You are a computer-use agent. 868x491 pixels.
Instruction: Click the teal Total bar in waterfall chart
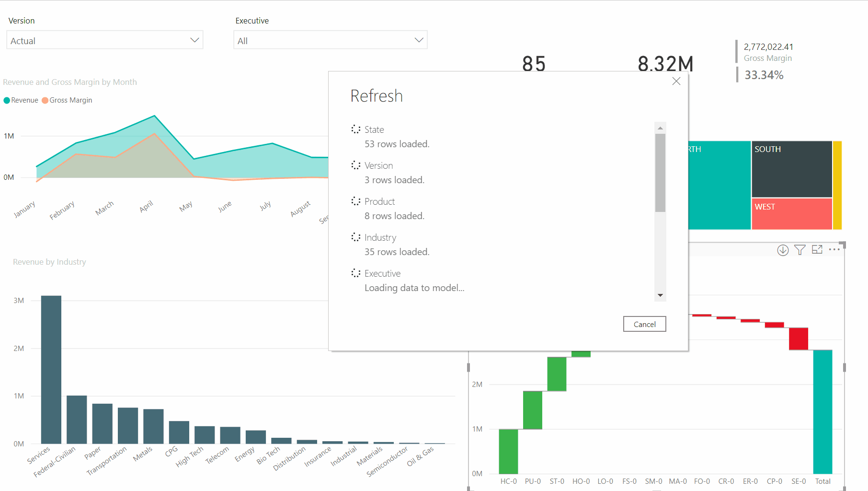click(822, 411)
